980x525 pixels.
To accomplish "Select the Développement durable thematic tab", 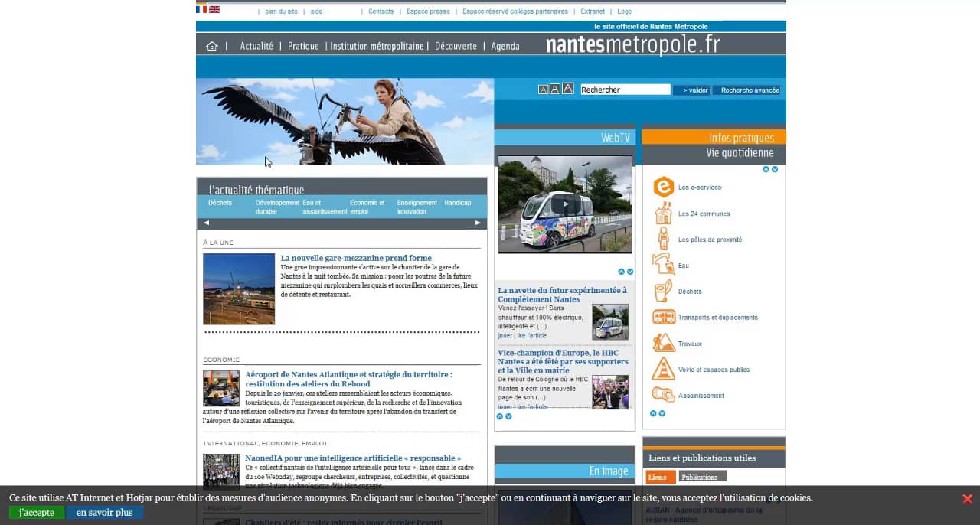I will click(x=277, y=207).
